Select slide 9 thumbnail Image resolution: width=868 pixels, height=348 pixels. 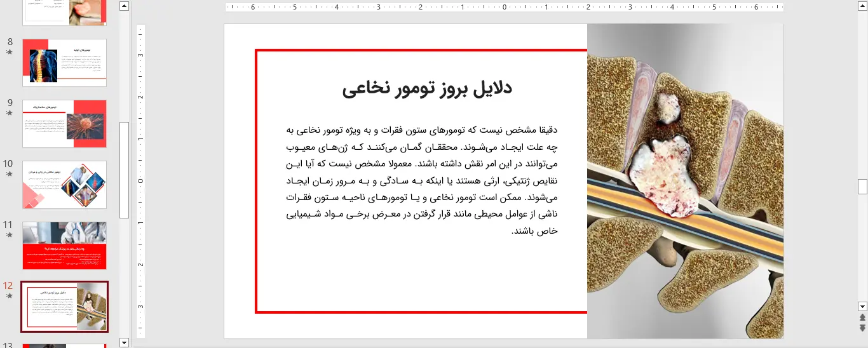pos(64,123)
